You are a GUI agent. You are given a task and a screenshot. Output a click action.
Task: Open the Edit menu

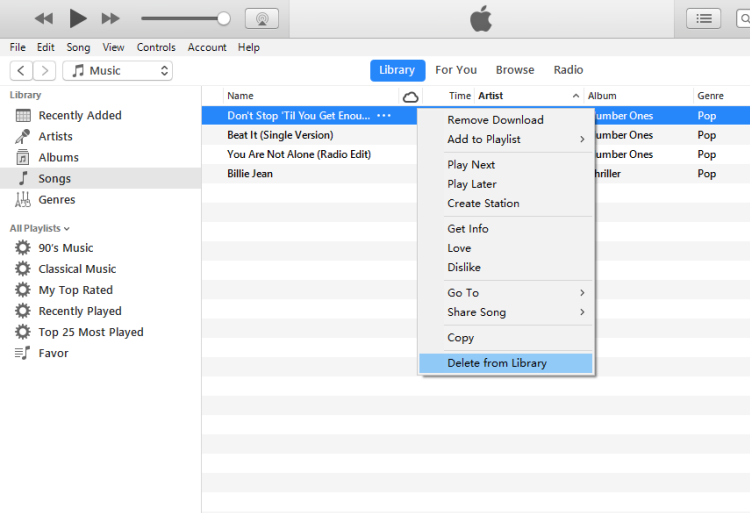[45, 47]
